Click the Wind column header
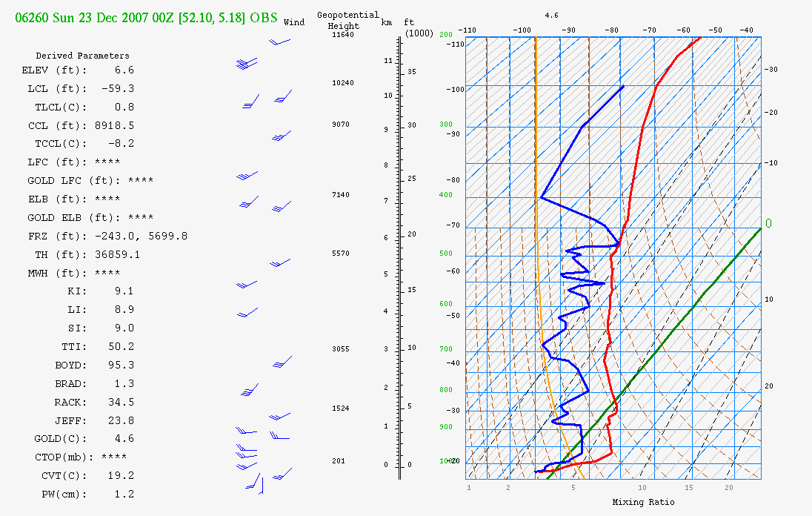 pyautogui.click(x=294, y=22)
